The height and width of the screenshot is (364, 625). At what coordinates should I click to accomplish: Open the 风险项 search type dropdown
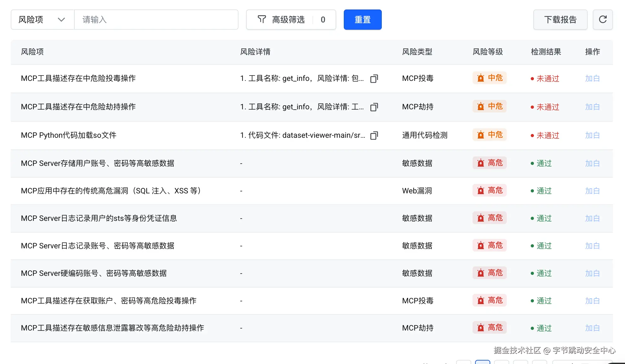tap(42, 20)
